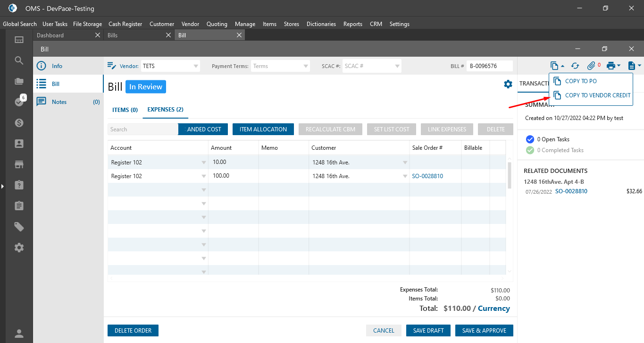Toggle Billable cell for first expense row
Image resolution: width=644 pixels, height=343 pixels.
(475, 162)
